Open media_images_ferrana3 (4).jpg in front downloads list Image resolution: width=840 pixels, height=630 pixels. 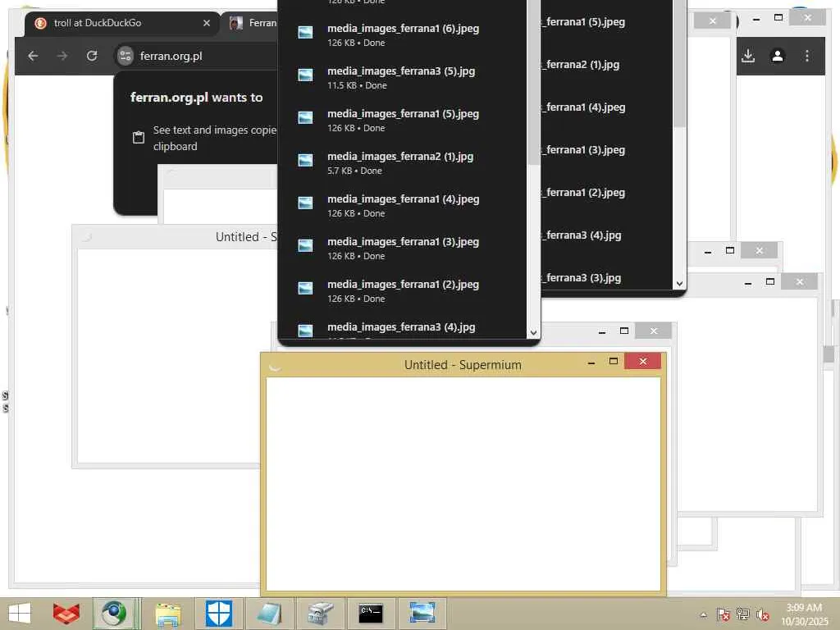pos(403,327)
